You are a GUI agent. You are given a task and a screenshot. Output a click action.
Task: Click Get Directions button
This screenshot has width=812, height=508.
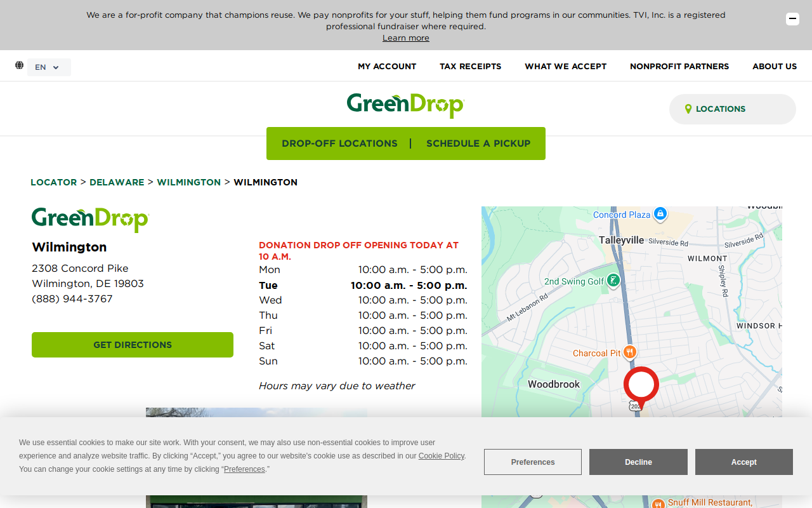pyautogui.click(x=133, y=345)
